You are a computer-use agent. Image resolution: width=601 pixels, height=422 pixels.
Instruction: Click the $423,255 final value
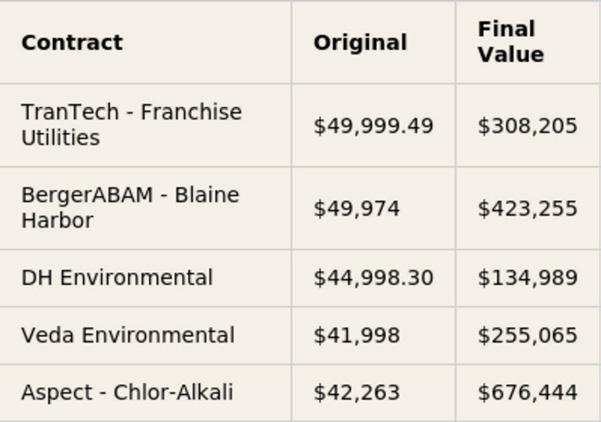pos(527,209)
